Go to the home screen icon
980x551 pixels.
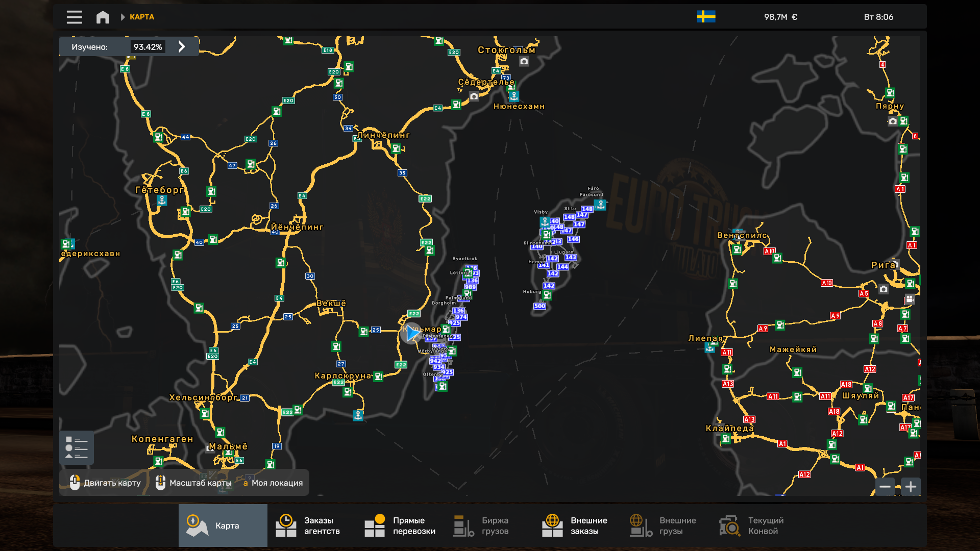(x=103, y=17)
